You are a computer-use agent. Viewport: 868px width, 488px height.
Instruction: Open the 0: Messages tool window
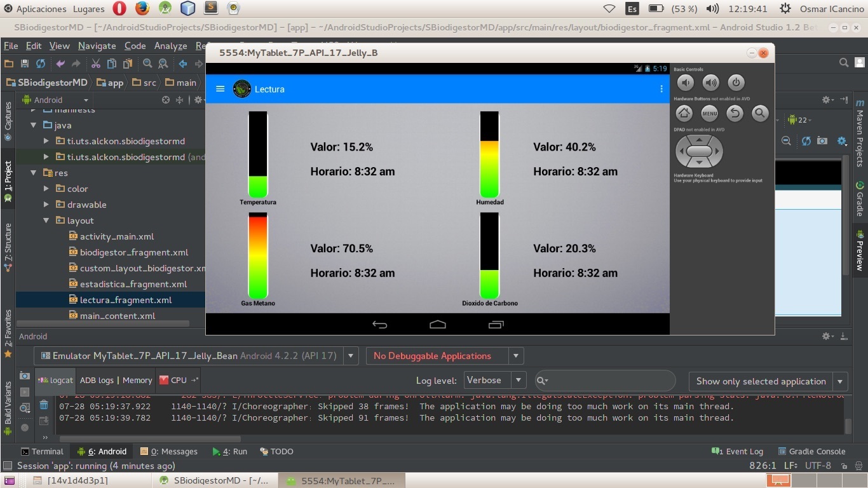(168, 451)
